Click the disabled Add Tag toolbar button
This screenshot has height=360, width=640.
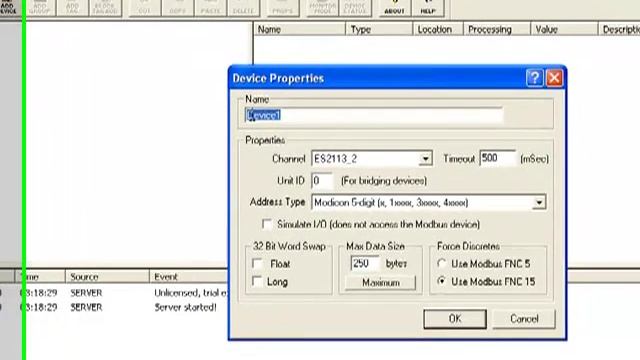click(x=72, y=8)
